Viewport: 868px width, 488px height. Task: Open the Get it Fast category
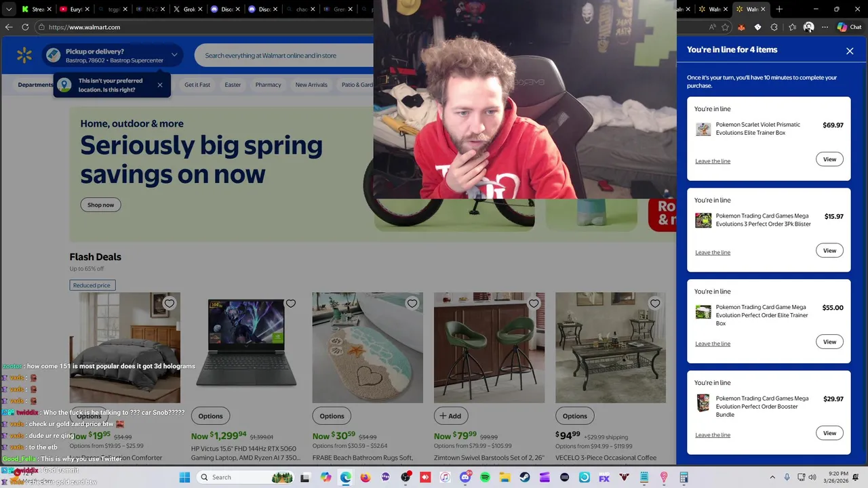click(197, 85)
